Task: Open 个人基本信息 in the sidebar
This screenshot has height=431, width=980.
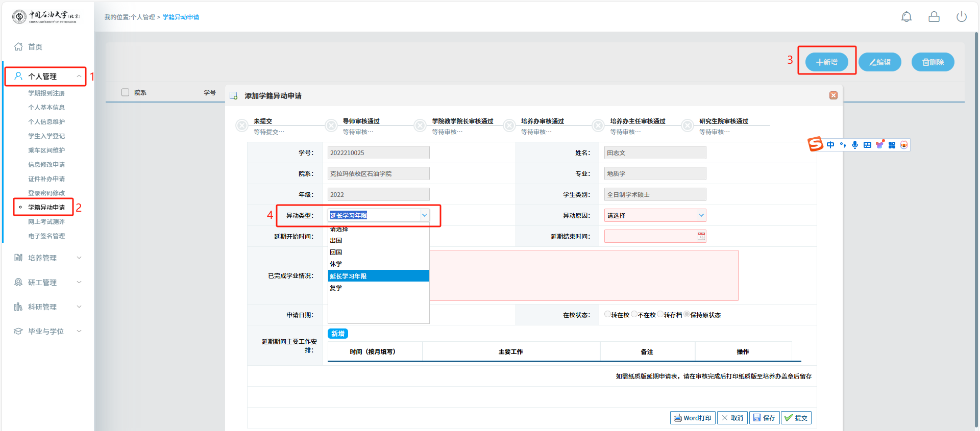Action: [46, 108]
